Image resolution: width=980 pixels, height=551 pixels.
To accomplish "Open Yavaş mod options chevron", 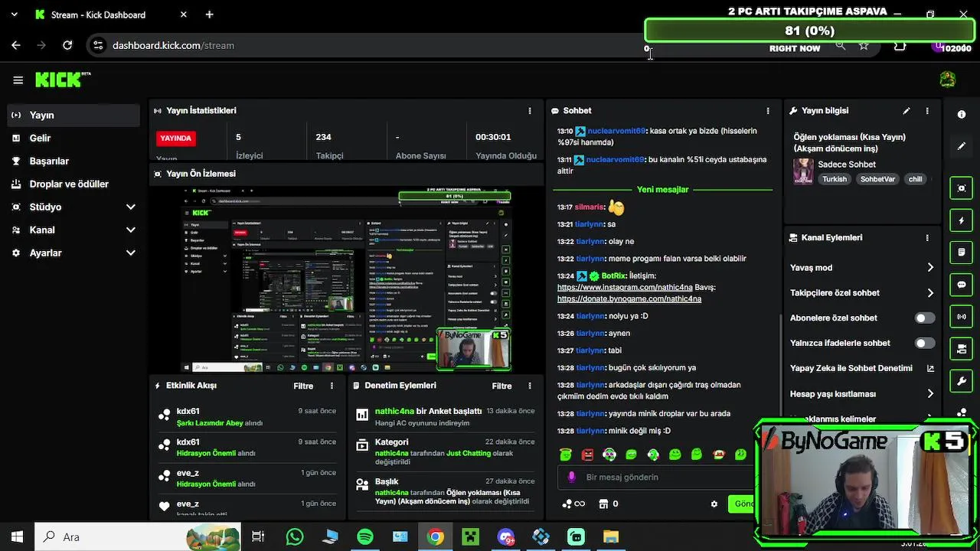I will [930, 267].
